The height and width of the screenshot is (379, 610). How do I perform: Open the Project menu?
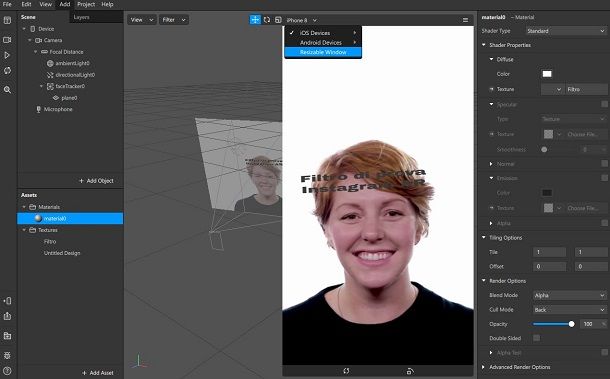tap(86, 4)
